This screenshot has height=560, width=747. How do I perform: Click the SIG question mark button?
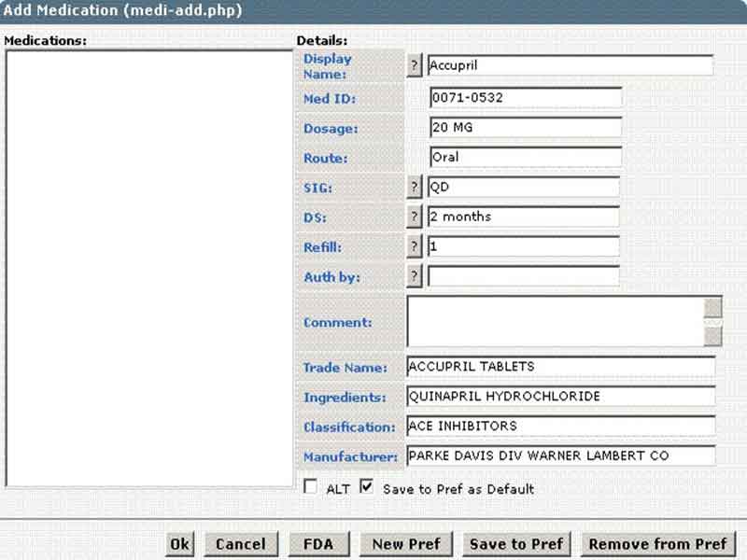[x=415, y=188]
